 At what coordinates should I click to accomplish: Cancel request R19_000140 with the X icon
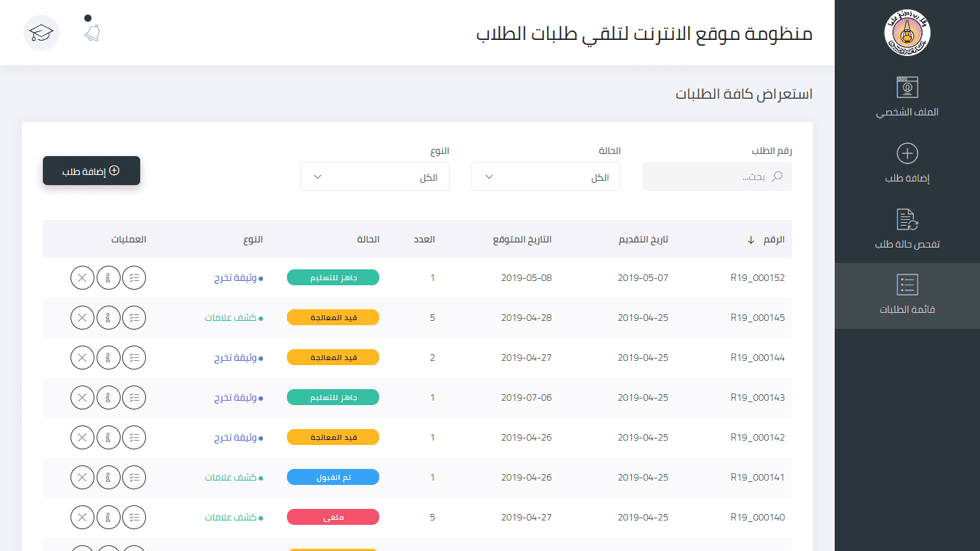(82, 517)
